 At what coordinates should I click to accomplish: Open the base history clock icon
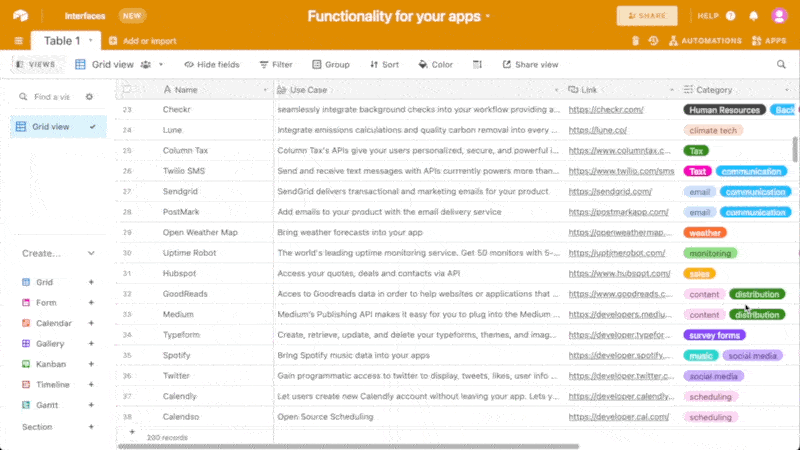click(x=653, y=41)
